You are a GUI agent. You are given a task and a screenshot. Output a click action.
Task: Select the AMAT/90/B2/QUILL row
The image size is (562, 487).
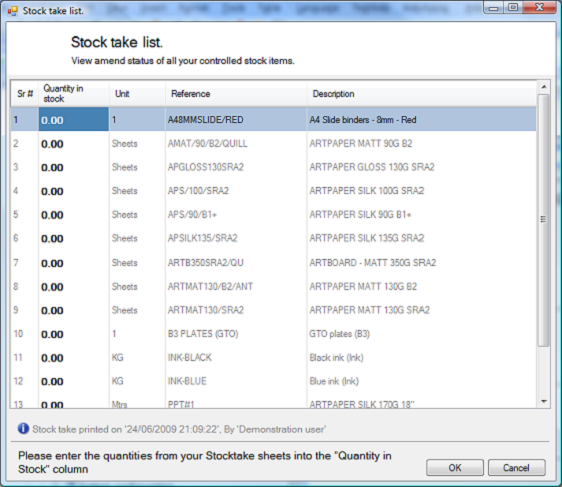(273, 143)
